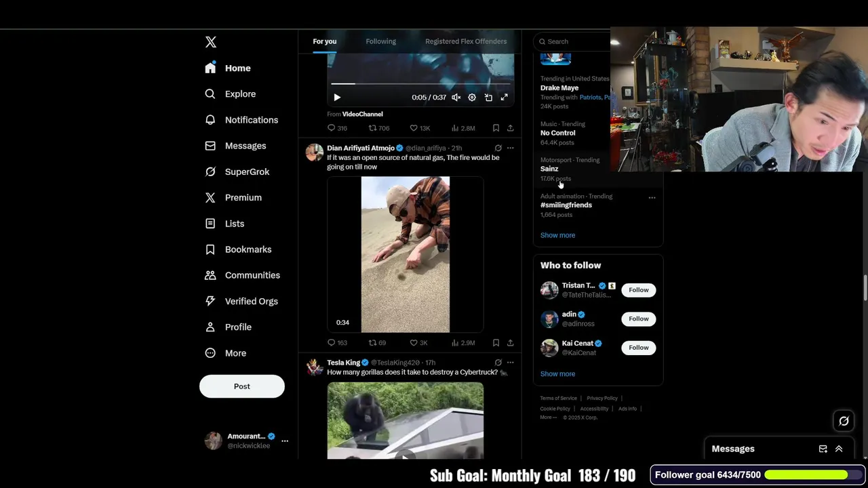Click the Verified Orgs lightning icon
This screenshot has width=868, height=488.
(210, 301)
